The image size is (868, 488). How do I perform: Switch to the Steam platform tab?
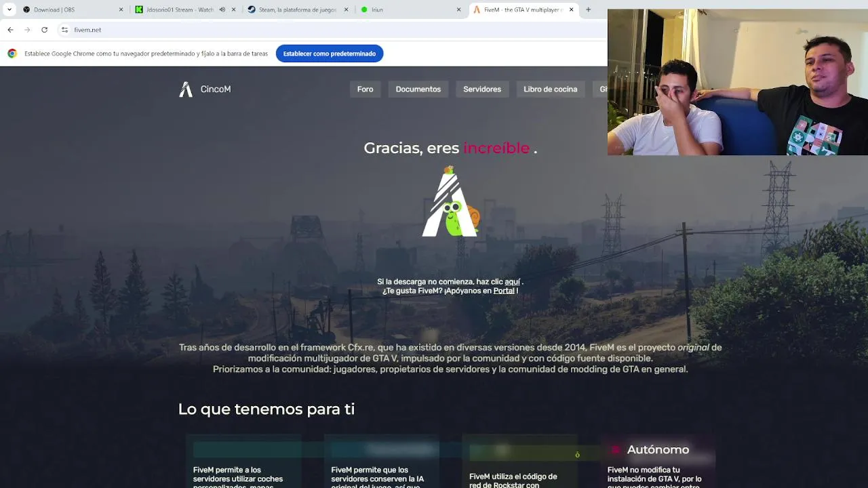297,9
